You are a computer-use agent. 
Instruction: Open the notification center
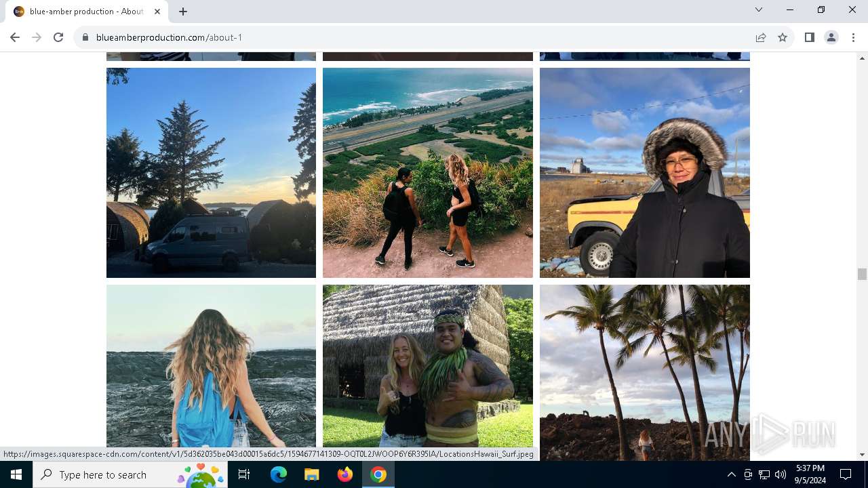(846, 474)
